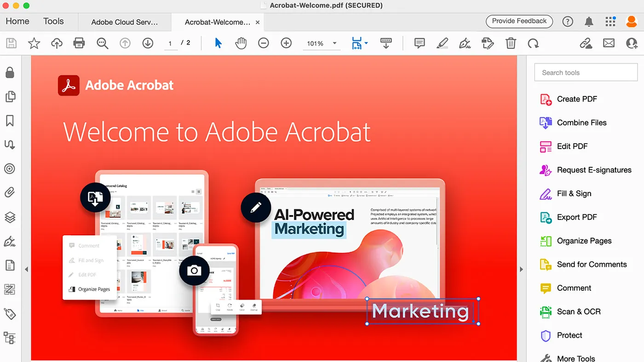The image size is (644, 362).
Task: Open the Attachments panel
Action: (x=10, y=192)
